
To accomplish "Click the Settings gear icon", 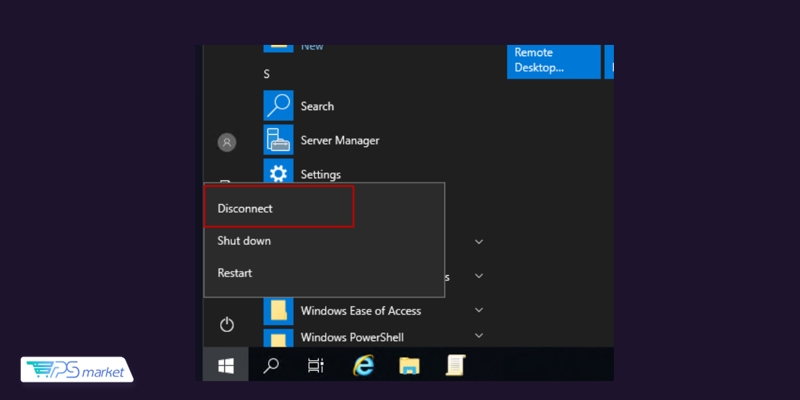I will (278, 173).
